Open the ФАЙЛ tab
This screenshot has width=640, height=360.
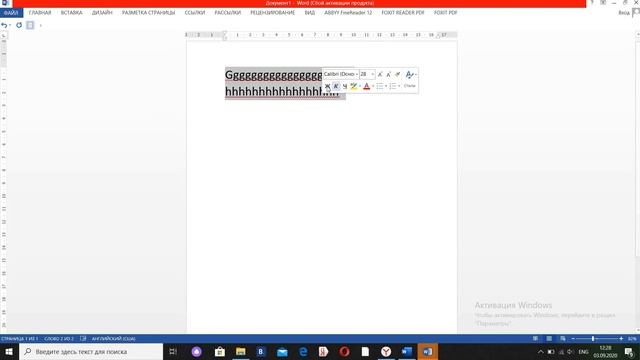pyautogui.click(x=11, y=13)
